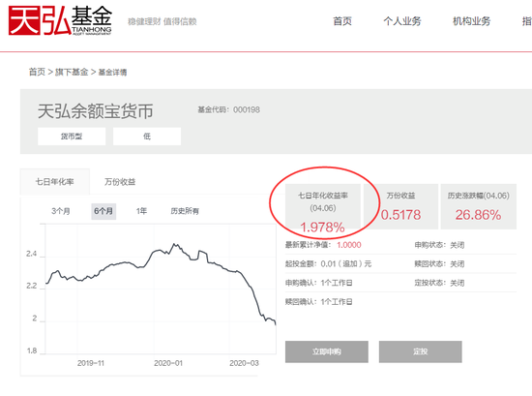Select the 6个月 chart range
532x396 pixels.
click(103, 211)
